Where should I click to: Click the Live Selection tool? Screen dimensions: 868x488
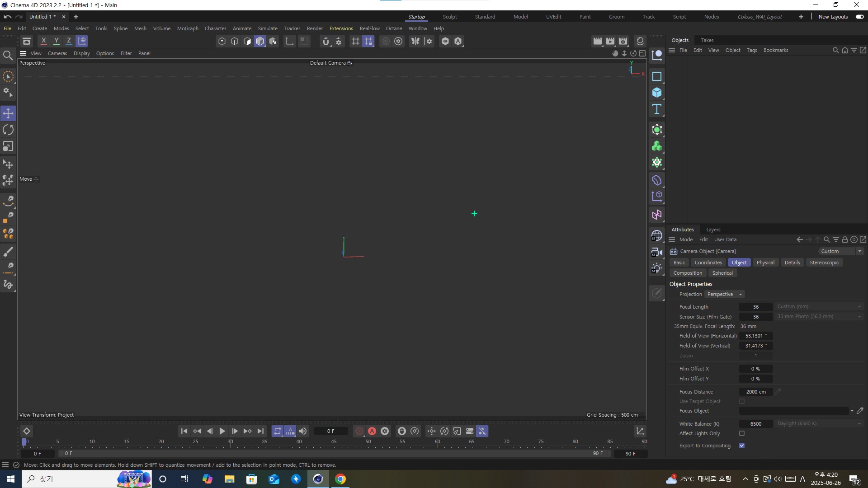click(8, 77)
